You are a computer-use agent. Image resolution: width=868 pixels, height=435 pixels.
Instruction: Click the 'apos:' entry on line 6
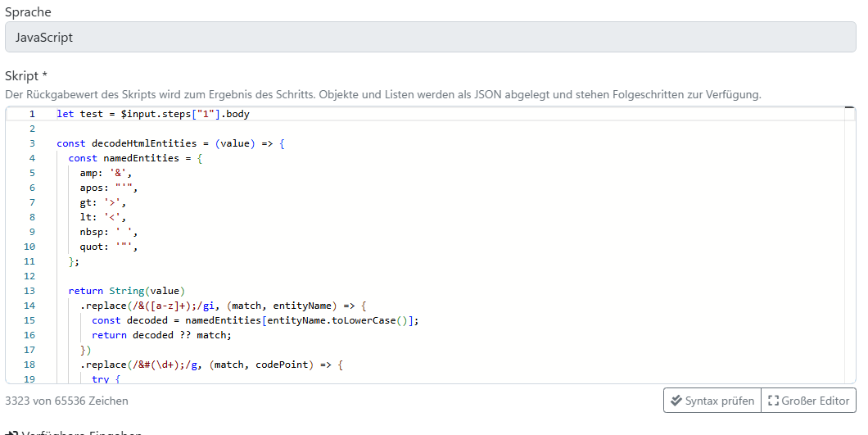108,188
